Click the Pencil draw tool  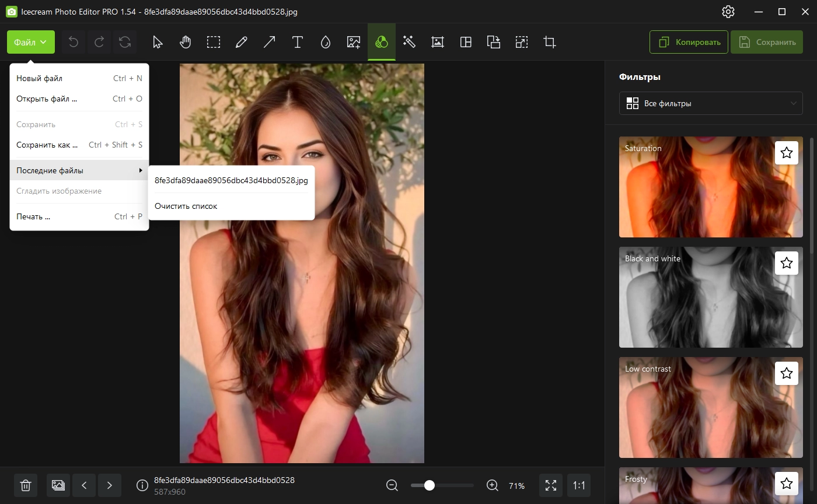[241, 42]
